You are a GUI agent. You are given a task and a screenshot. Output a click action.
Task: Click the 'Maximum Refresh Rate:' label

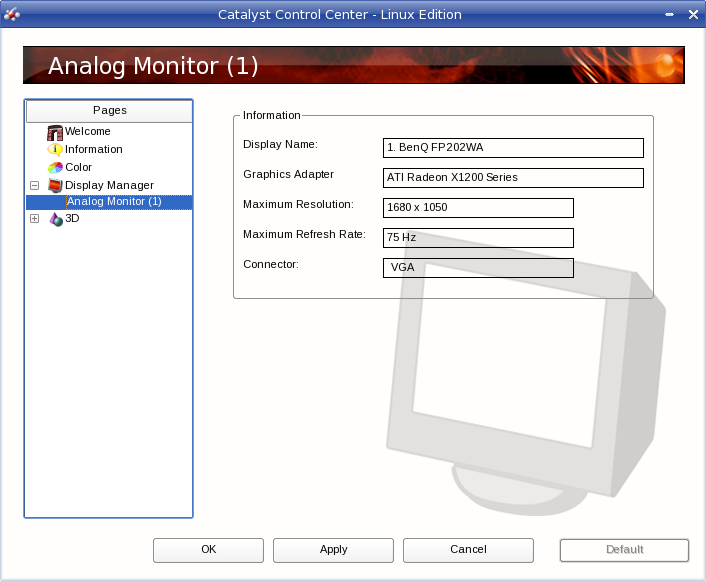click(304, 235)
